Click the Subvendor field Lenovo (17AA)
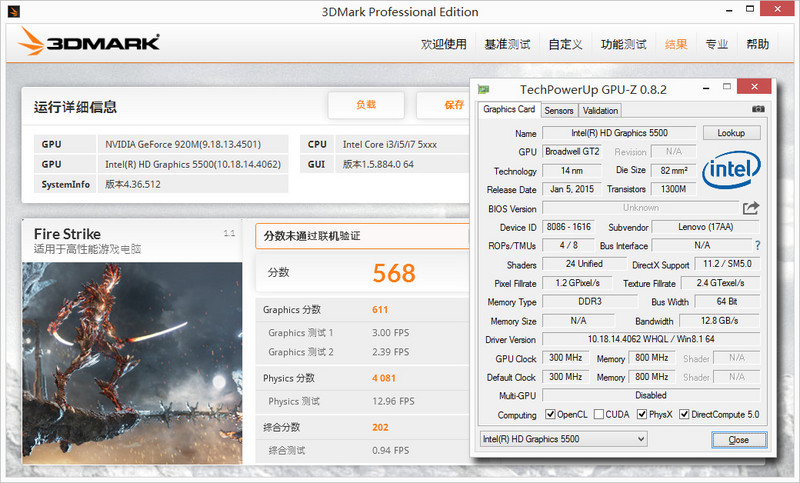 coord(706,227)
